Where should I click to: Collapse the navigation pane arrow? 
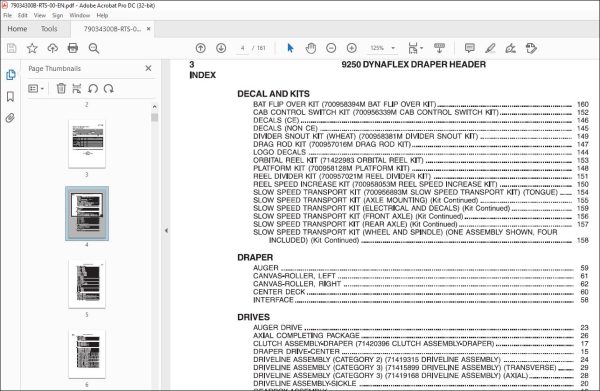pyautogui.click(x=166, y=231)
